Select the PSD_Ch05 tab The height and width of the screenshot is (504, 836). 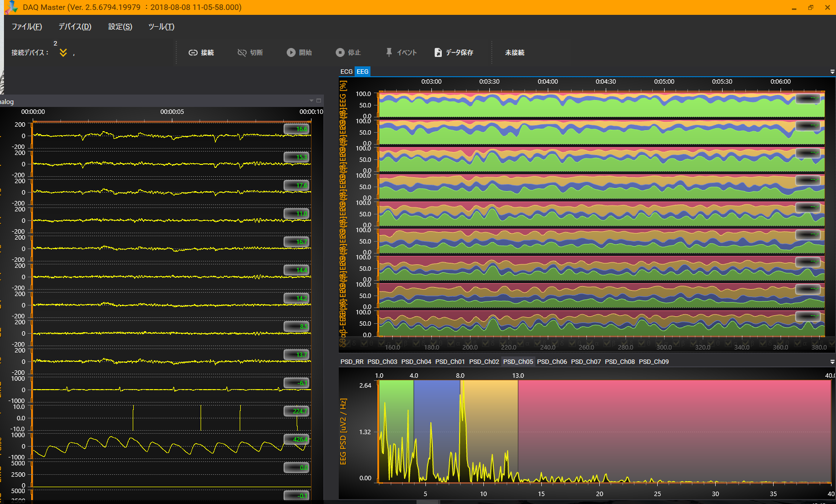518,362
